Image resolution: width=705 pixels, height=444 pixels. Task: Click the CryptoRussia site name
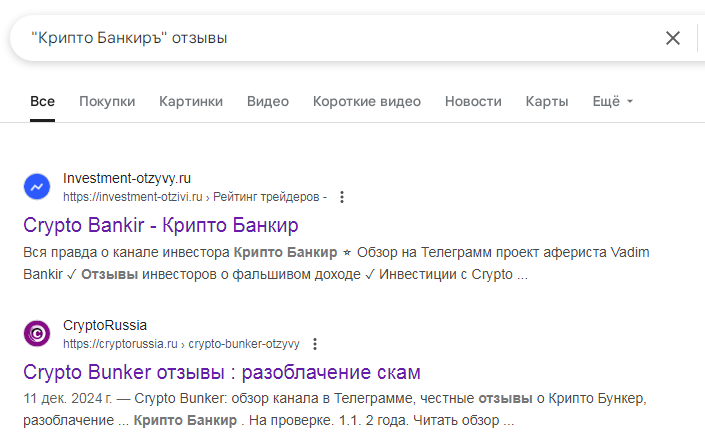(x=105, y=325)
